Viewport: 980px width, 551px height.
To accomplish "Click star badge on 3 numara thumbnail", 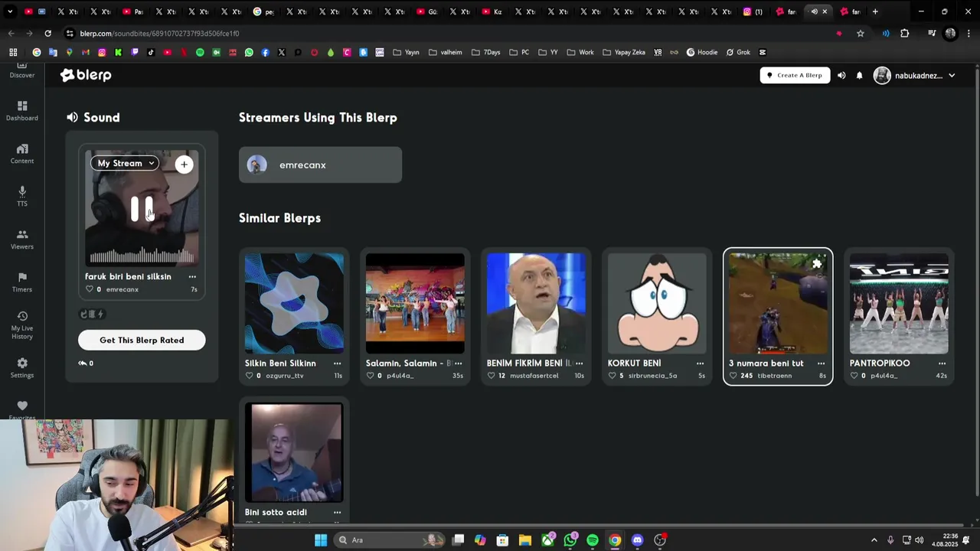I will pyautogui.click(x=817, y=264).
